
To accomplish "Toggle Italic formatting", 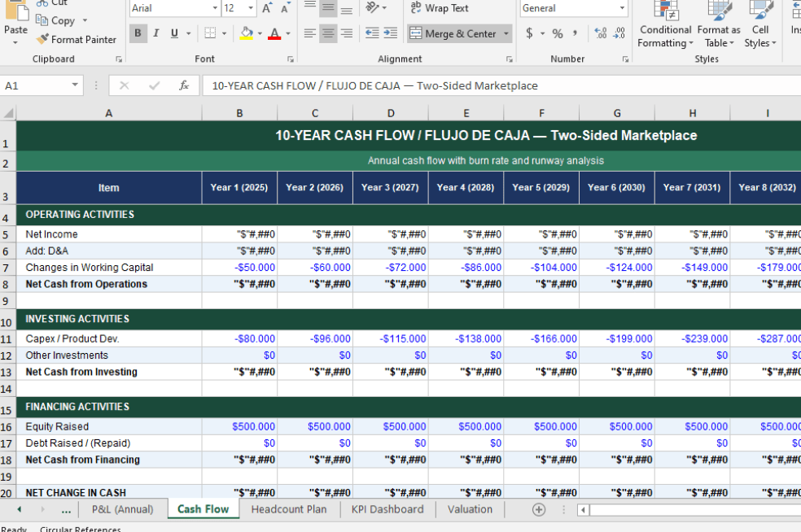I will tap(156, 33).
